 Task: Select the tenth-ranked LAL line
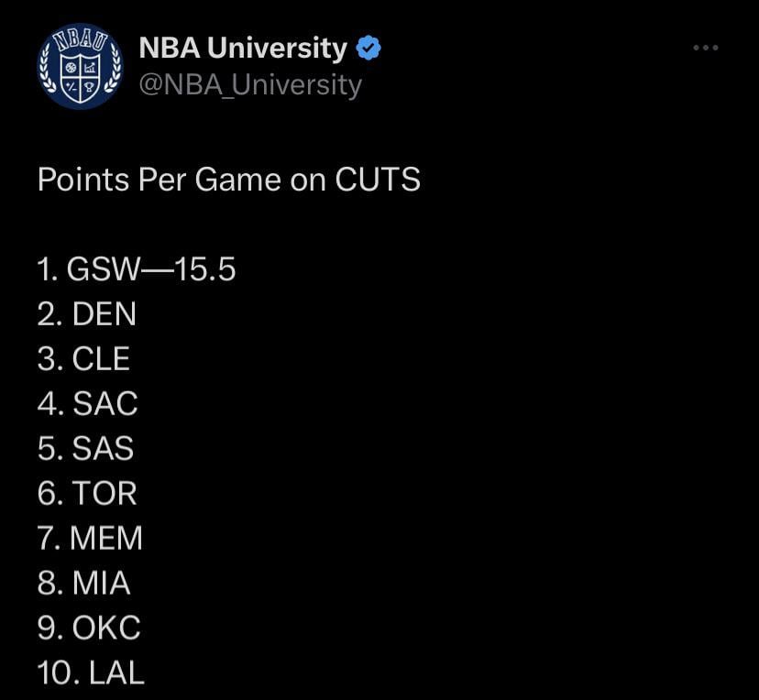[92, 673]
